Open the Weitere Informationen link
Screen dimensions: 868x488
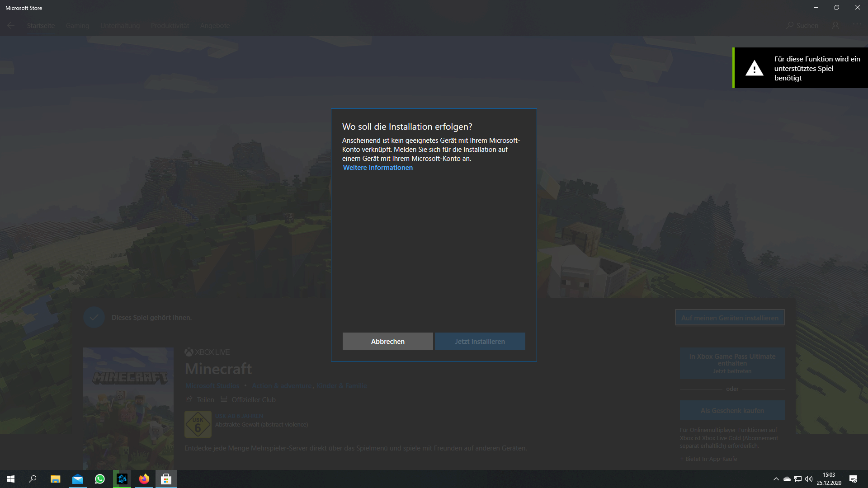pos(377,168)
